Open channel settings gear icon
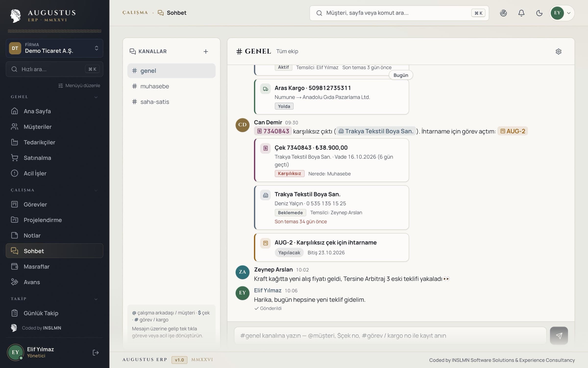This screenshot has height=368, width=588. point(558,52)
